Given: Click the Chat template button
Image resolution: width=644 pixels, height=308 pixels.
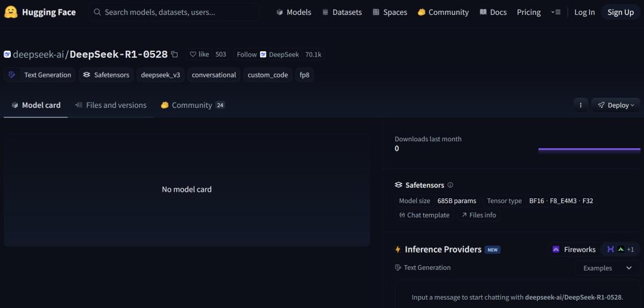Looking at the screenshot, I should tap(425, 215).
